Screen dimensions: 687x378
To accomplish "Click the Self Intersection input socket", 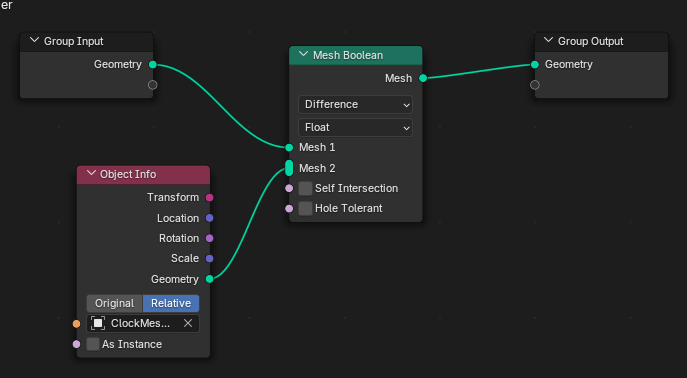I will pos(289,188).
